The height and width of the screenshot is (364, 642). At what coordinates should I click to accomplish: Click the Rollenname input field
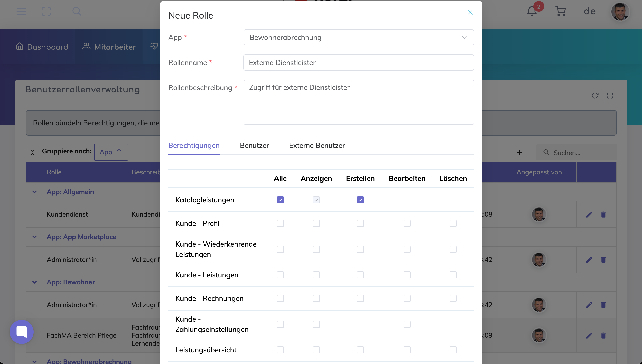click(x=358, y=63)
